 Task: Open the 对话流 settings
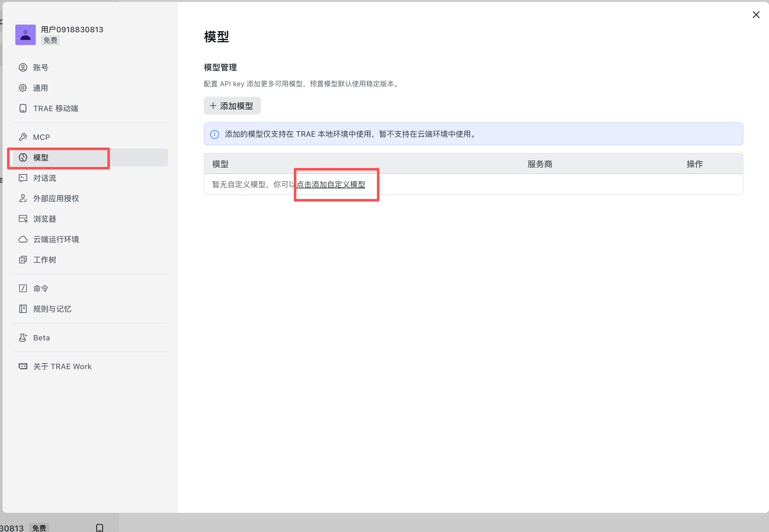point(90,178)
